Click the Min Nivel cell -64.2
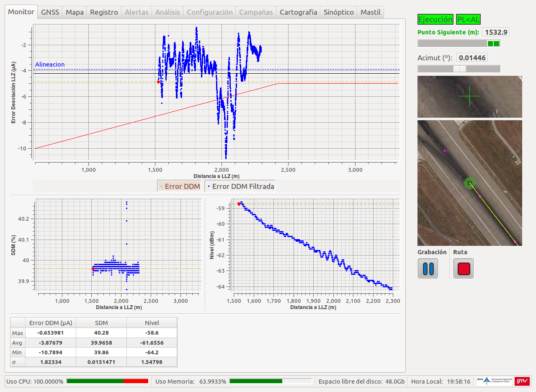The height and width of the screenshot is (392, 536). (x=152, y=352)
